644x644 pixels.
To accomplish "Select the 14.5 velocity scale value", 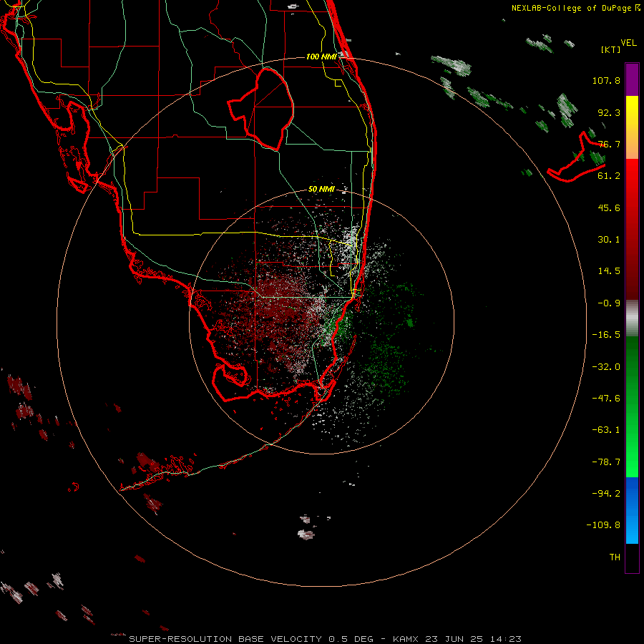I will point(609,271).
